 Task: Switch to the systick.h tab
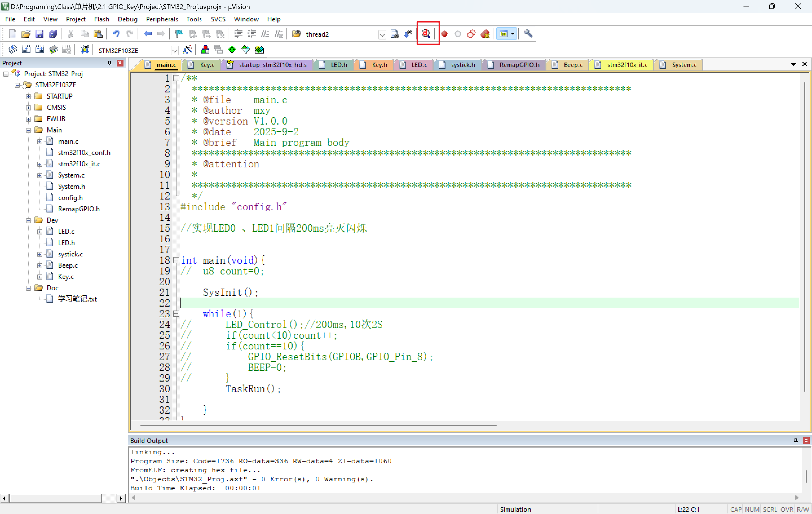(x=458, y=65)
